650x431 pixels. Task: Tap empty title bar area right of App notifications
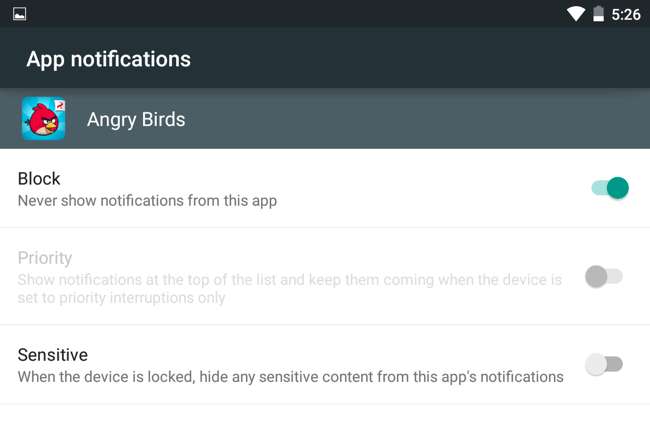(x=420, y=59)
